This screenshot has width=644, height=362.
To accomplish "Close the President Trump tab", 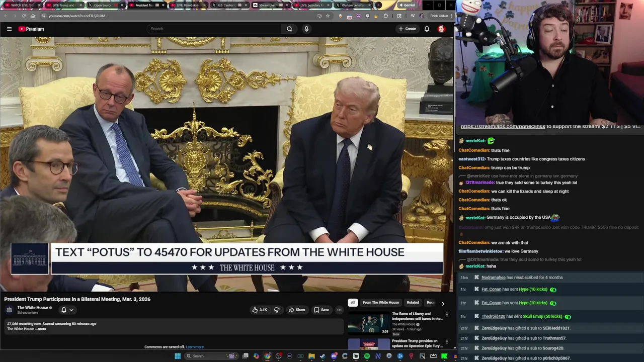I will (163, 6).
